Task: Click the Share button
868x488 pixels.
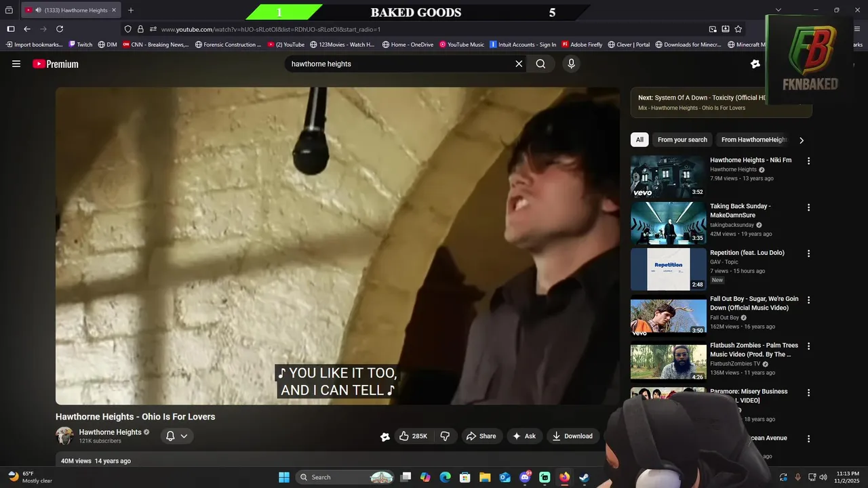Action: 481,436
